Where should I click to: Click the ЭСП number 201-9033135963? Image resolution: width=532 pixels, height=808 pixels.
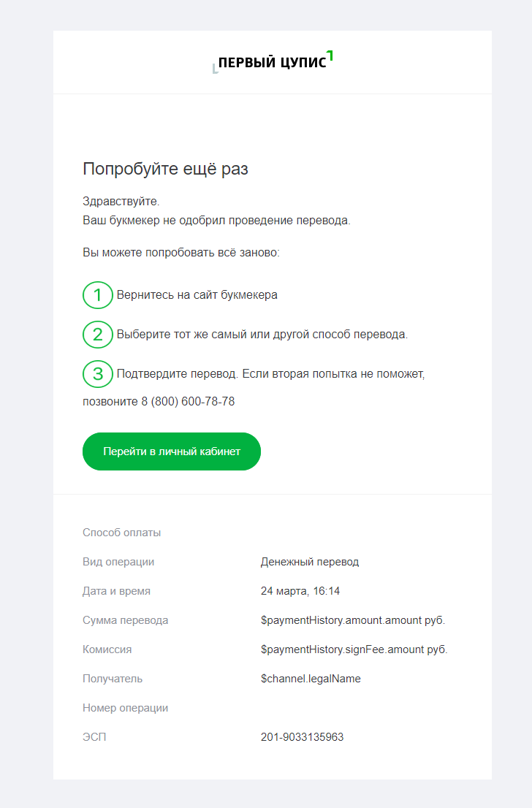(302, 737)
